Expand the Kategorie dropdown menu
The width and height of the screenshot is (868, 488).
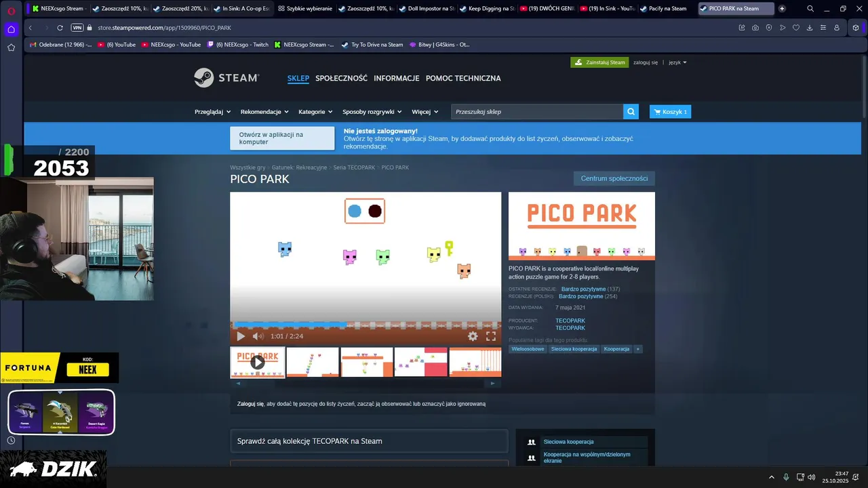click(316, 112)
